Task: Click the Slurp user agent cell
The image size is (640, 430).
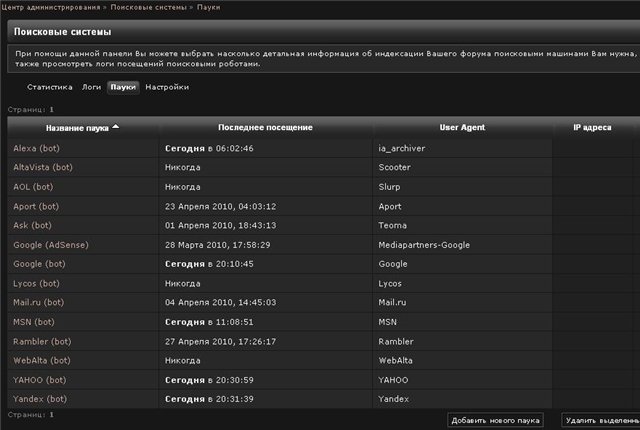Action: click(462, 187)
